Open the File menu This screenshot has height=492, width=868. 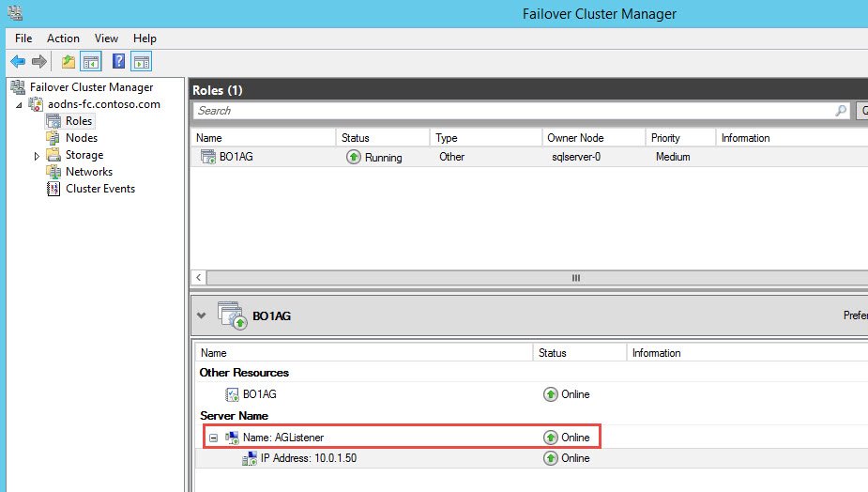(23, 38)
